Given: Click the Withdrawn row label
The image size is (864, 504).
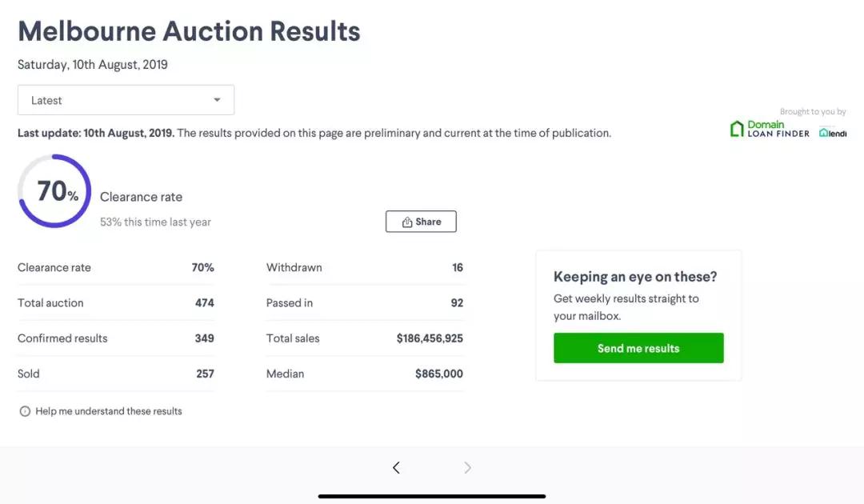Looking at the screenshot, I should (294, 268).
